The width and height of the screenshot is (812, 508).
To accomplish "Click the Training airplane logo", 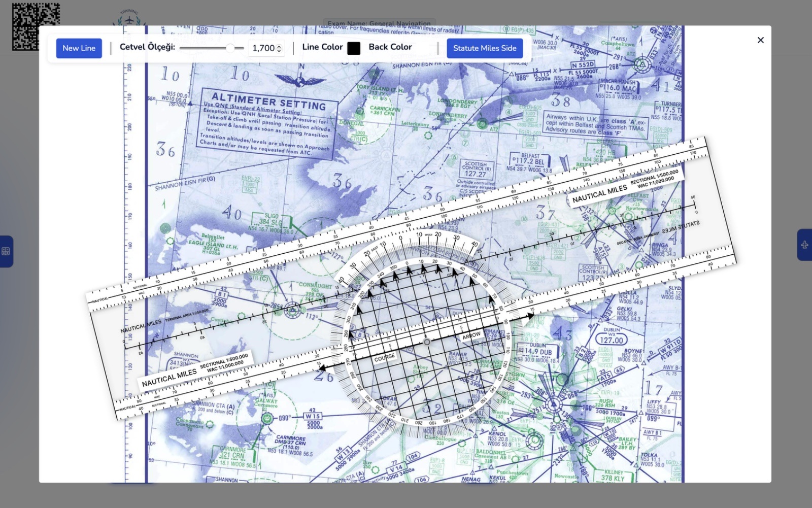I will click(130, 19).
